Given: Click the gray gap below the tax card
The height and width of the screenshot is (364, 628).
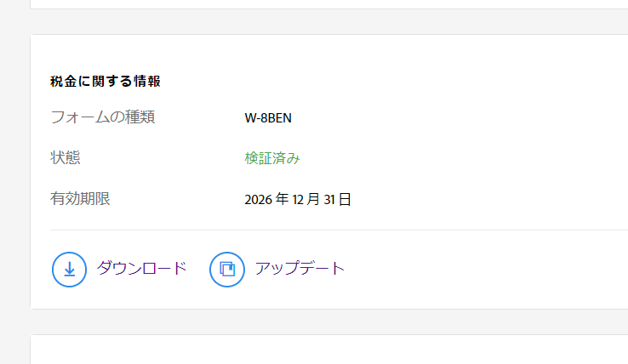Looking at the screenshot, I should (x=340, y=321).
